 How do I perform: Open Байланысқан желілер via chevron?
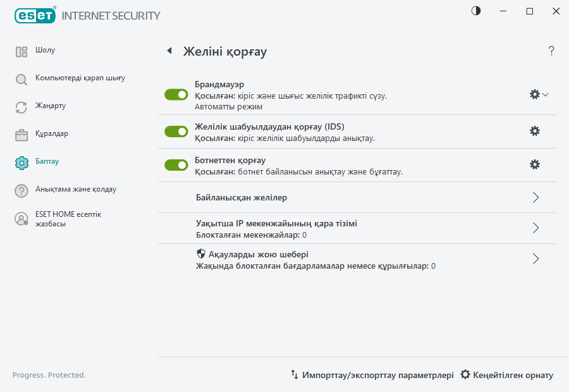click(x=535, y=197)
